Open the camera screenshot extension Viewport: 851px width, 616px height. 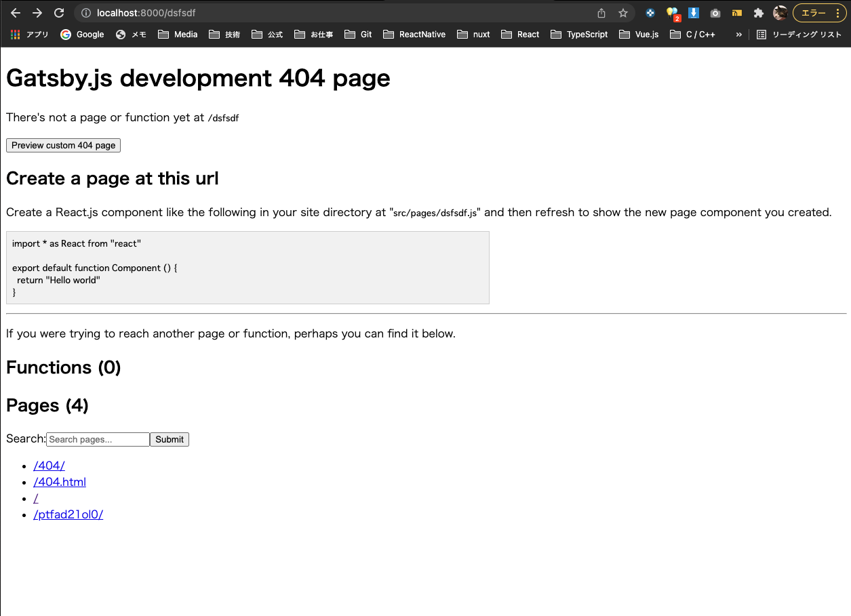[715, 13]
